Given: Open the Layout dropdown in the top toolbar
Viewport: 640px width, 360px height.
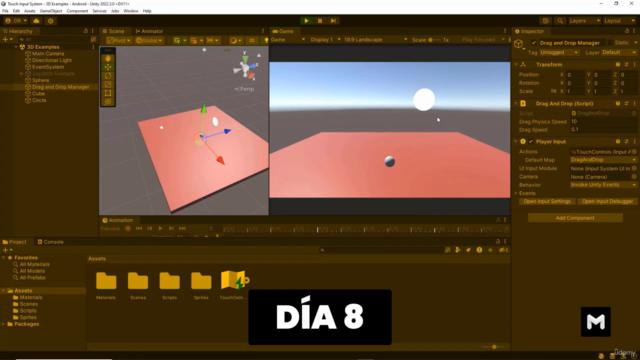Looking at the screenshot, I should (620, 21).
